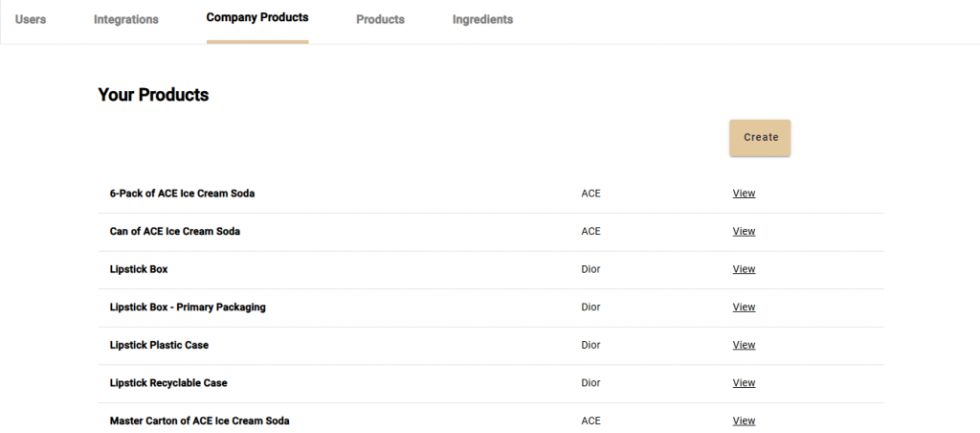Click the Lipstick Plastic Case product name
This screenshot has height=433, width=980.
pos(159,345)
